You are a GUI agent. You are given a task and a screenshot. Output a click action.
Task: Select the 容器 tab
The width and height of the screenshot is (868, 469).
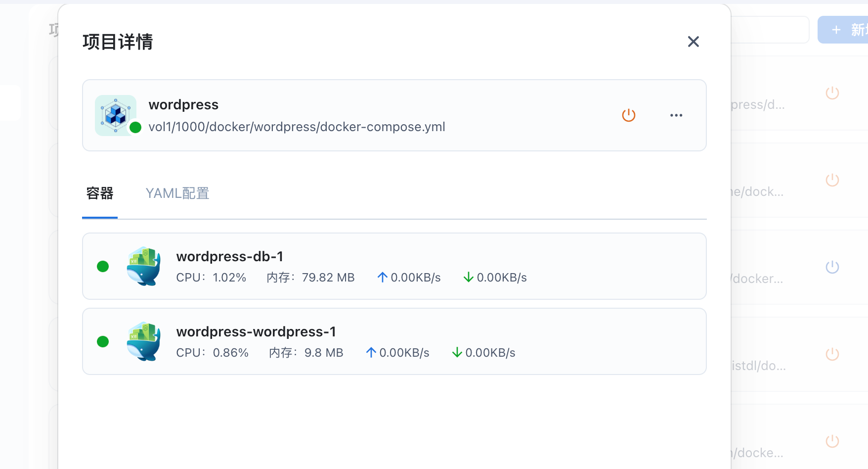[100, 193]
